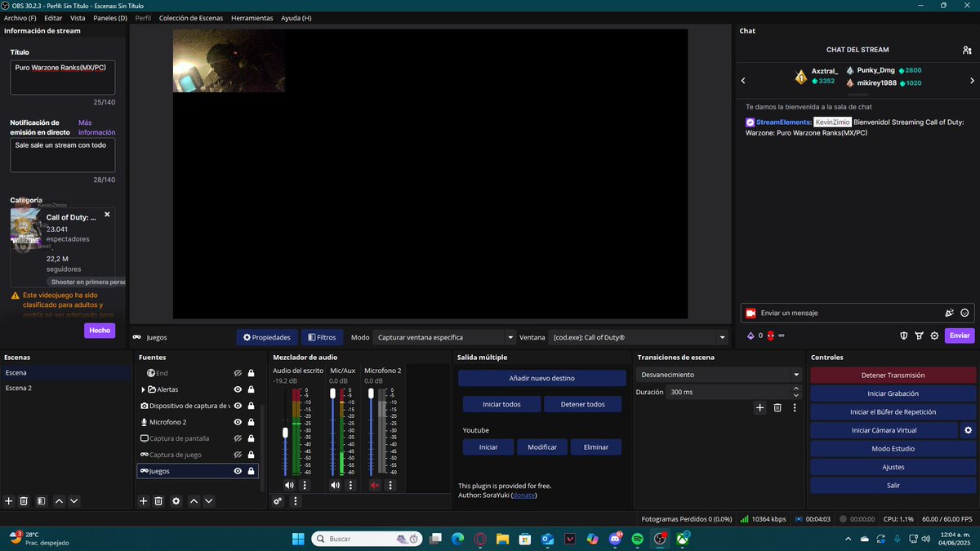Open transition properties three-dot menu
This screenshot has width=980, height=551.
[794, 407]
